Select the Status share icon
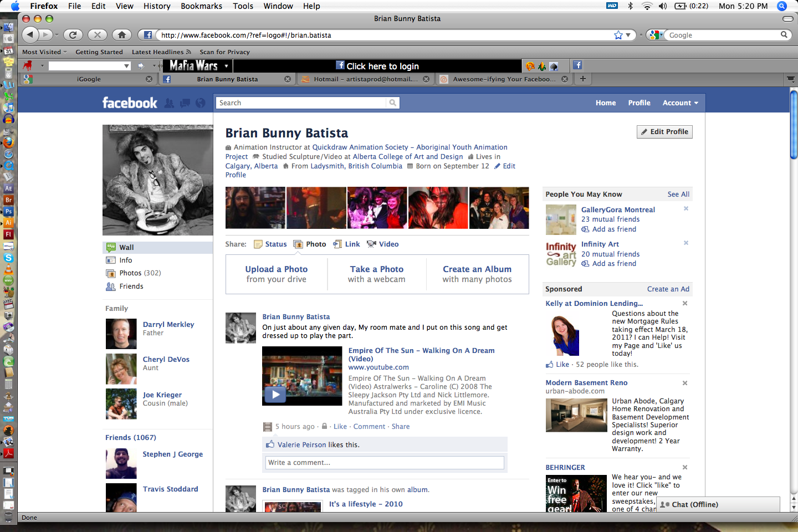 pos(258,244)
